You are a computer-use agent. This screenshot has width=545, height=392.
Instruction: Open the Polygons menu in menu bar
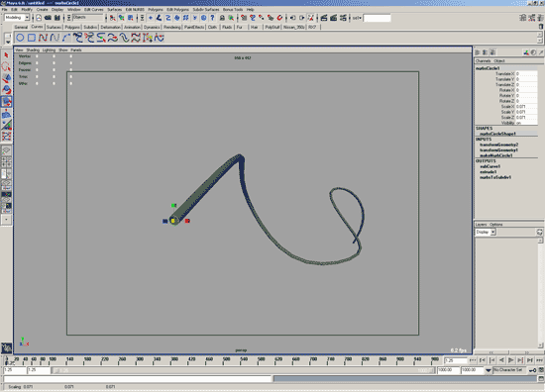tap(155, 9)
